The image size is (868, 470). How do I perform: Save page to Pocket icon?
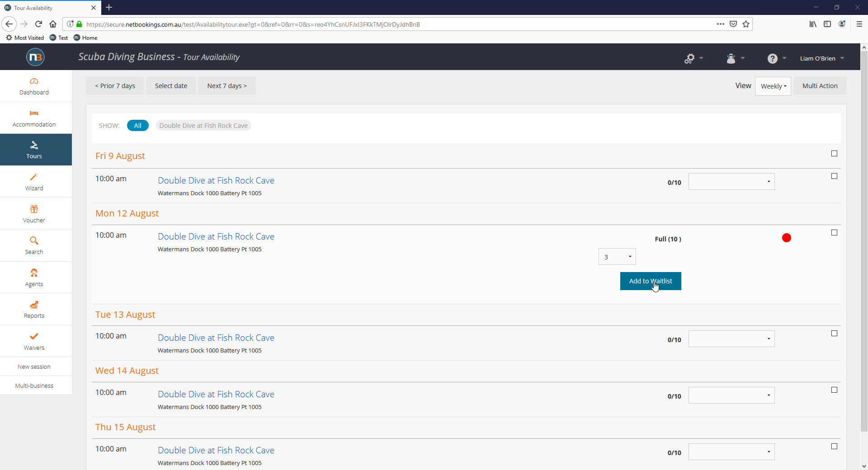click(733, 24)
